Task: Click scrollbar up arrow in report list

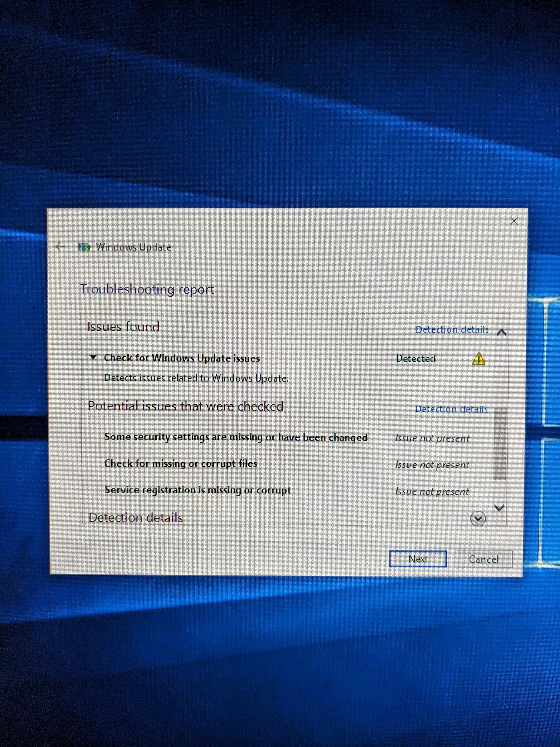Action: [x=501, y=333]
